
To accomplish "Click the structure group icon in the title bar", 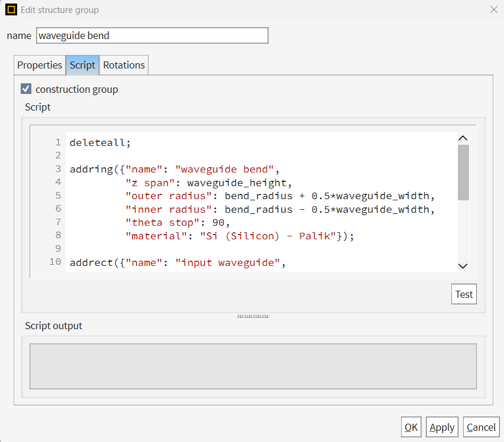I will pyautogui.click(x=11, y=9).
